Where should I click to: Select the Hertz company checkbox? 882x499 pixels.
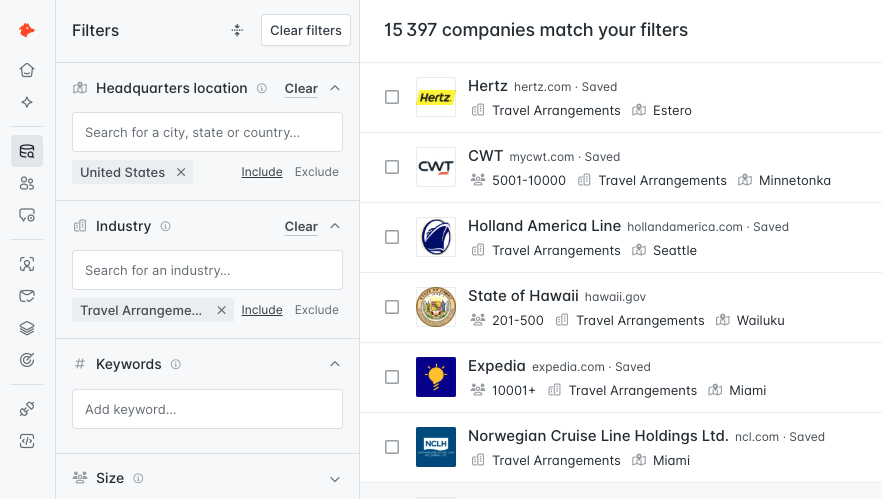[392, 97]
